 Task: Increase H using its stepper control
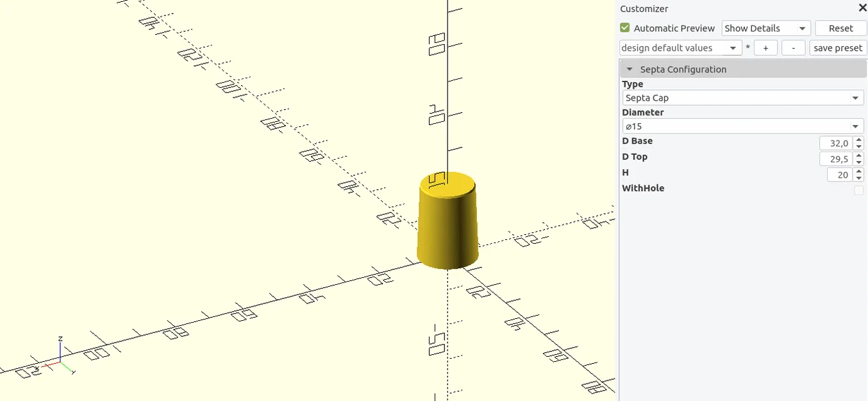859,171
